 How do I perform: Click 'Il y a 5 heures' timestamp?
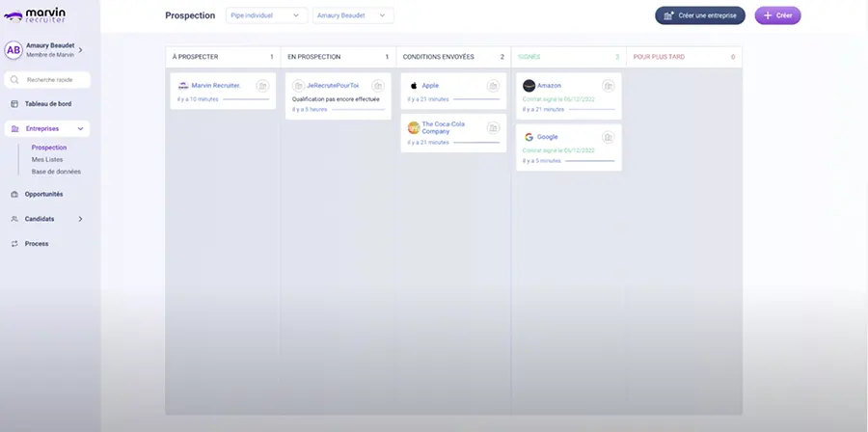[x=310, y=110]
